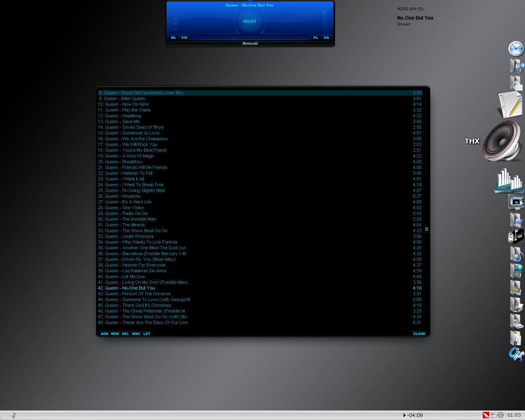Click the repeat icon in the player
Screen dimensions: 525x420
176,14
